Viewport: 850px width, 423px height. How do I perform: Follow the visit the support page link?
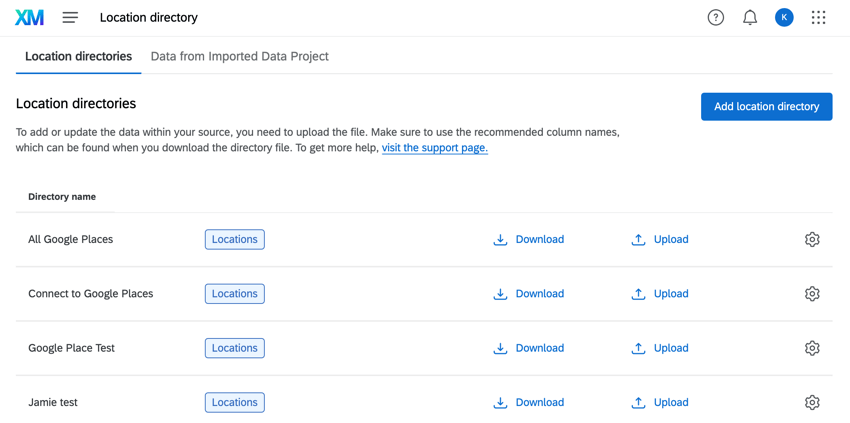click(435, 148)
